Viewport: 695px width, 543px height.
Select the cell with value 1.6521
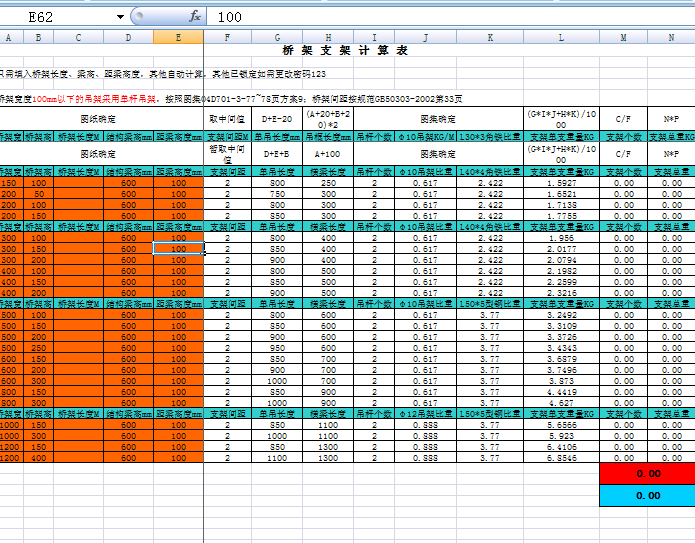pos(561,194)
